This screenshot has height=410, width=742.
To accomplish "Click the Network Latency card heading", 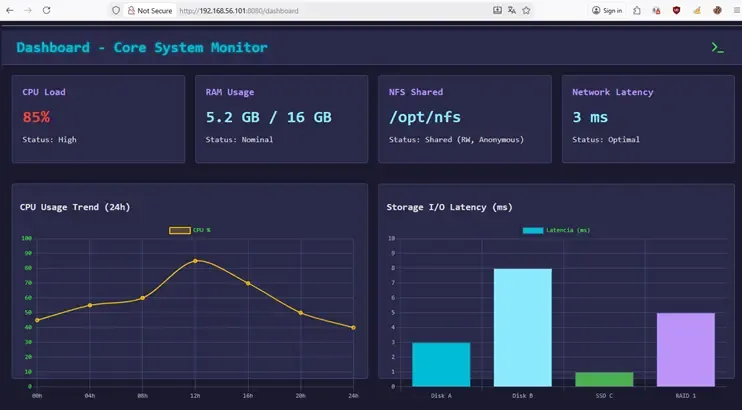I will [613, 92].
